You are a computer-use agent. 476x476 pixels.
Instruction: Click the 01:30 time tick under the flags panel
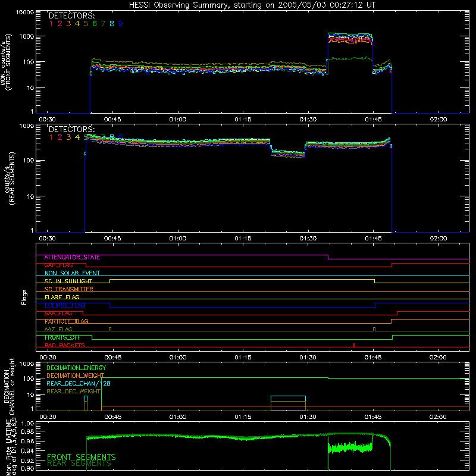(308, 358)
